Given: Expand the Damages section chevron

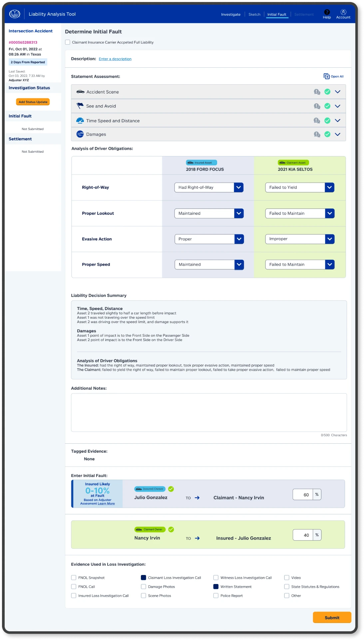Looking at the screenshot, I should (x=338, y=134).
